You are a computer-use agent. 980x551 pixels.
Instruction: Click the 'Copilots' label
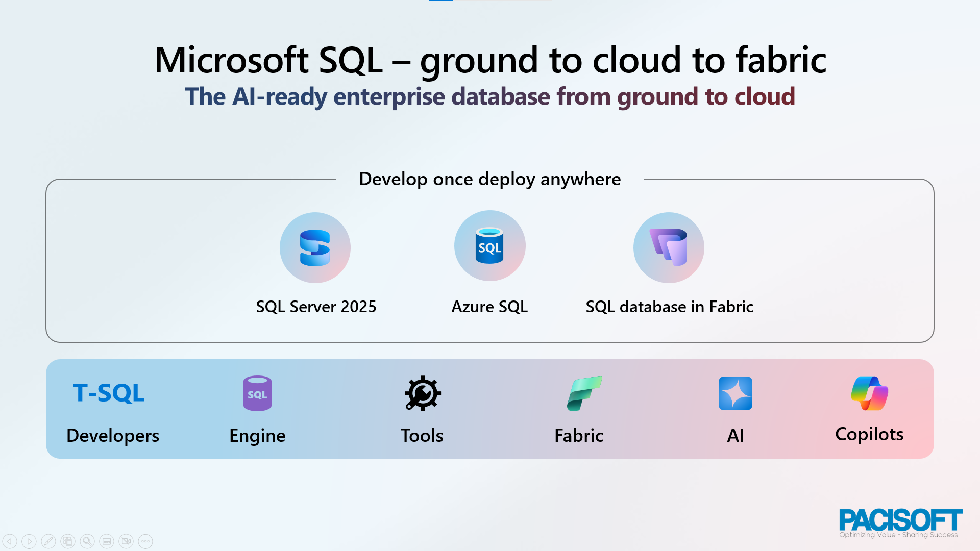869,435
